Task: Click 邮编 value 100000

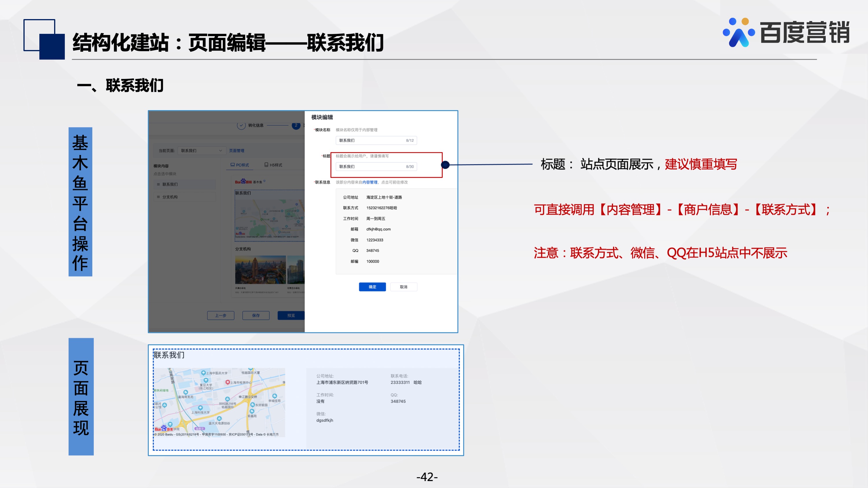Action: coord(373,261)
